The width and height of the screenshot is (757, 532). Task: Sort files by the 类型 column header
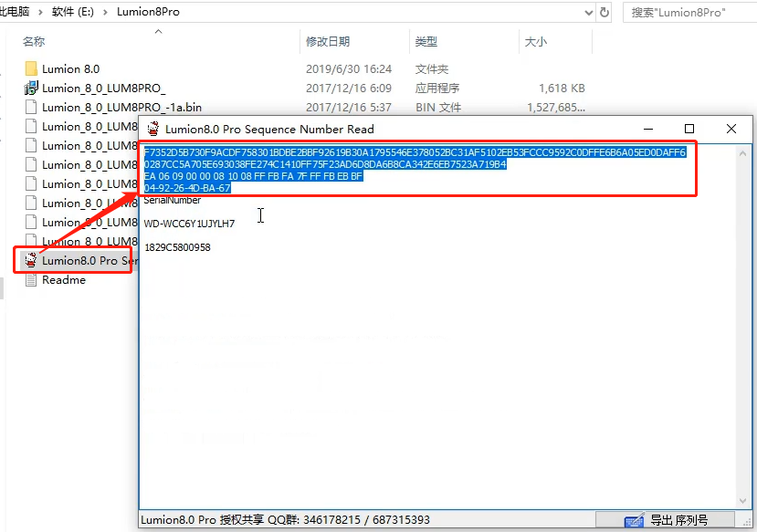click(426, 41)
